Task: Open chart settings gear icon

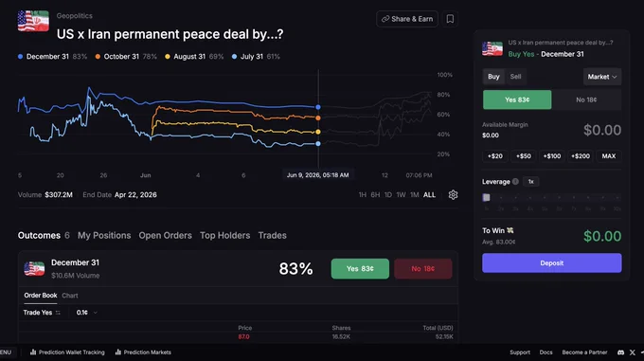Action: click(453, 194)
